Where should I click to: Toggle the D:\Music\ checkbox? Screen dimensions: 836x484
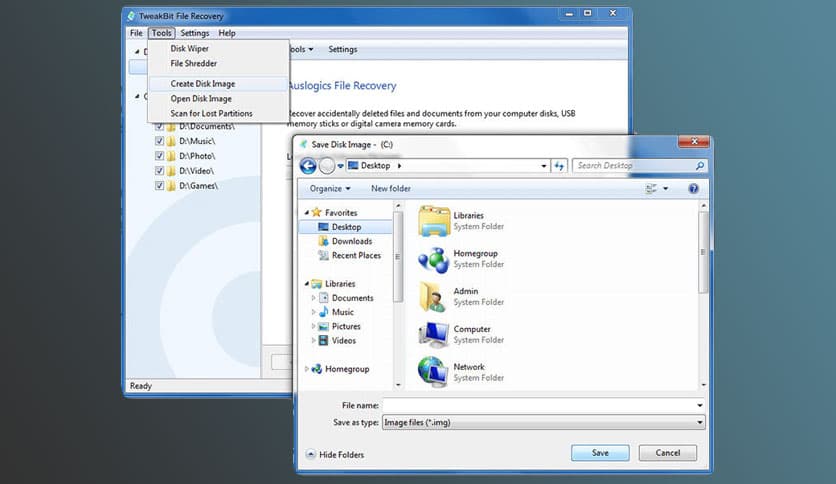159,141
